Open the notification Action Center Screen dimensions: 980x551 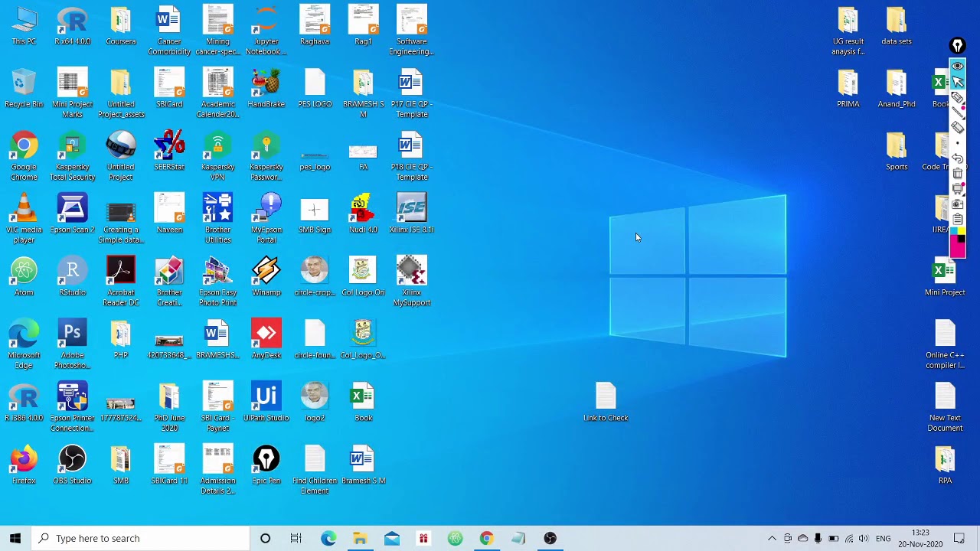[959, 539]
